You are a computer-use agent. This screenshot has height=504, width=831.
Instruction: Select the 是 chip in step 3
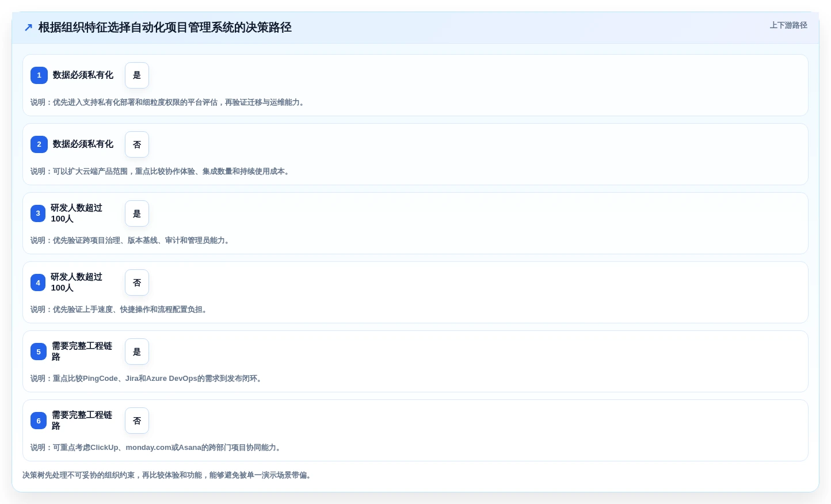137,213
